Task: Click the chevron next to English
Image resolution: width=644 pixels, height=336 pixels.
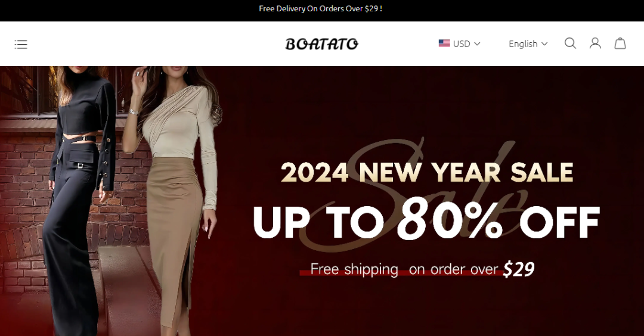Action: click(544, 44)
